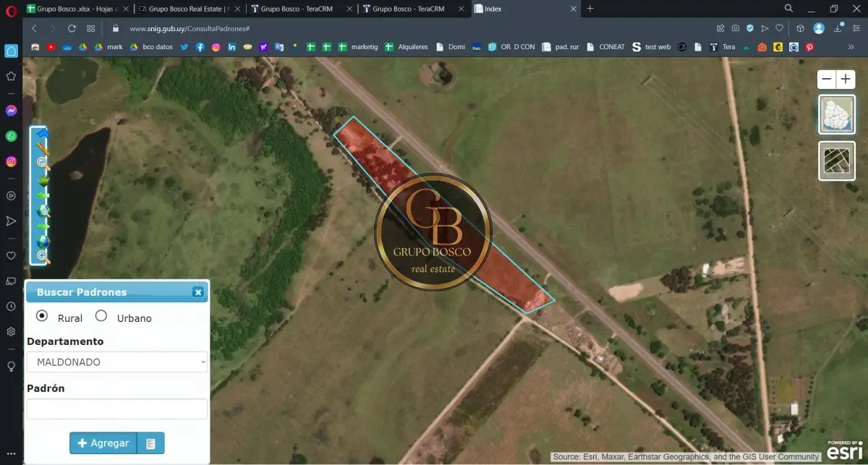The height and width of the screenshot is (465, 868).
Task: Open the 'CONEAT' bookmark
Action: pyautogui.click(x=605, y=47)
